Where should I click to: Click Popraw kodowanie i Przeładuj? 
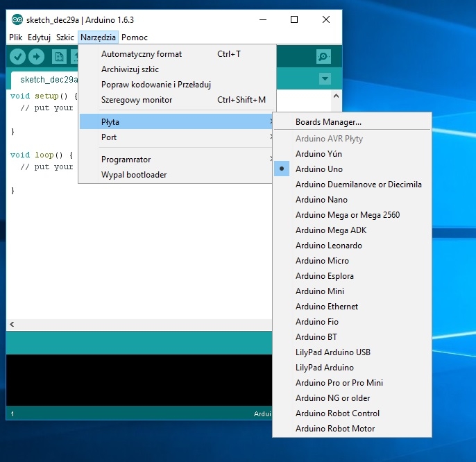point(177,85)
